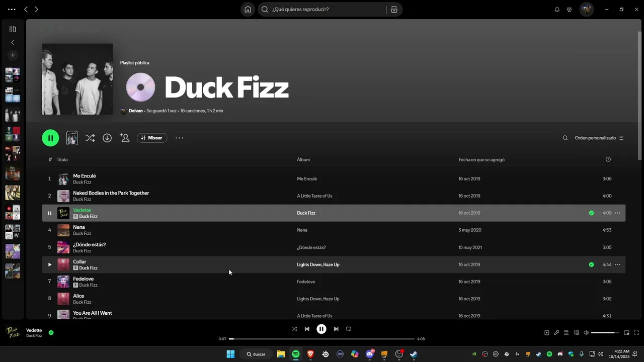
Task: Pause playback with the large green button
Action: 50,138
